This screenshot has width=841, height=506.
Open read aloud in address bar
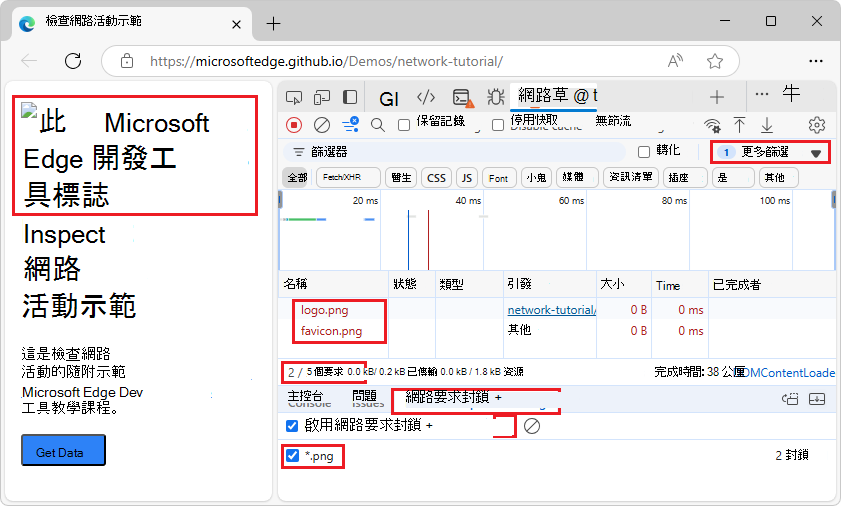click(675, 61)
